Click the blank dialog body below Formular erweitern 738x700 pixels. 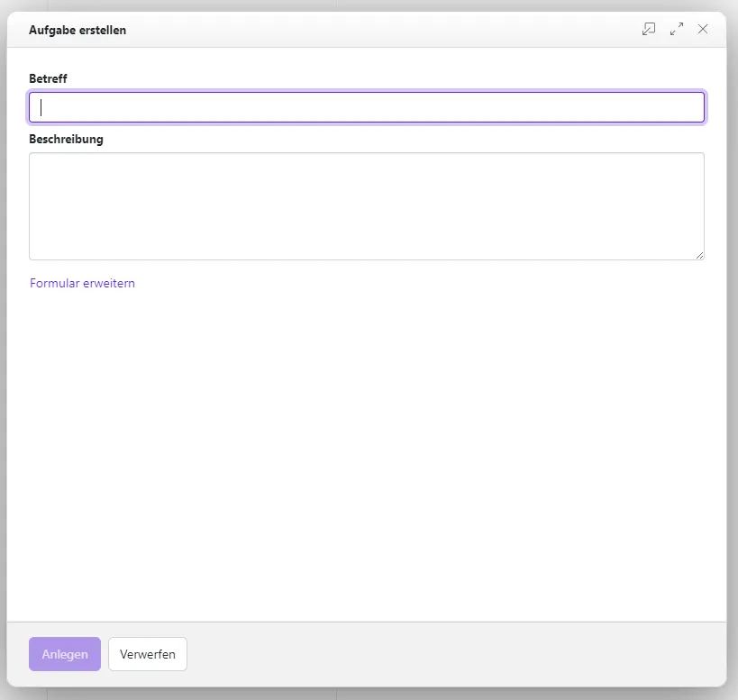tap(367, 450)
